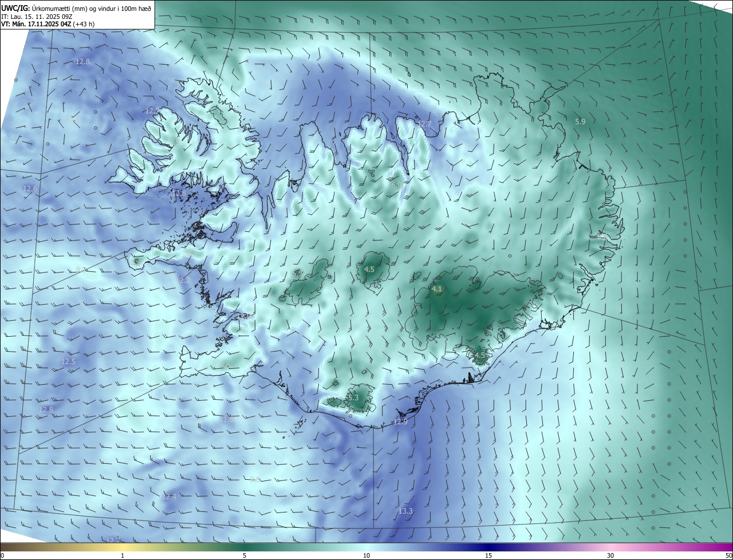Click the 1 tick on color scale
The width and height of the screenshot is (733, 560).
point(123,555)
